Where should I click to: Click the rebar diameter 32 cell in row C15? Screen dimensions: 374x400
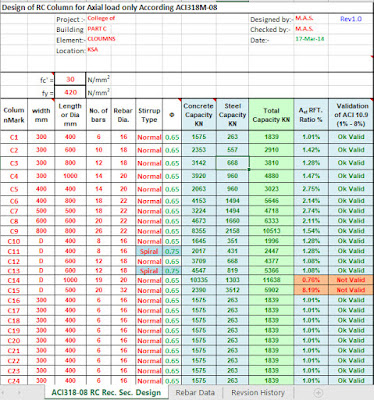123,290
